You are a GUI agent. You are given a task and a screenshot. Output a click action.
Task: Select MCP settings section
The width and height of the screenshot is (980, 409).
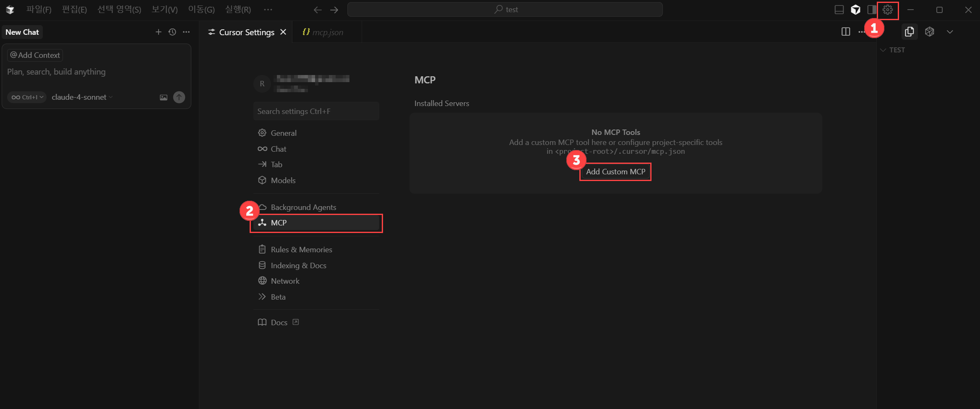[316, 223]
